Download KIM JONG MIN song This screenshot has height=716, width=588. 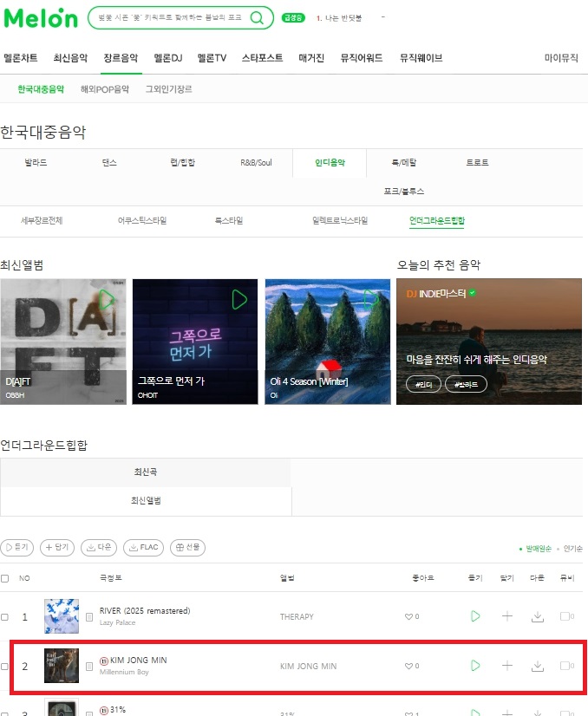pyautogui.click(x=538, y=666)
